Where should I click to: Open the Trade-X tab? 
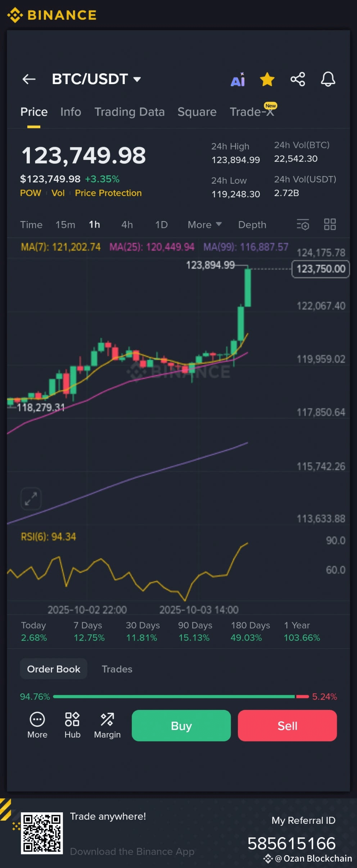tap(252, 111)
